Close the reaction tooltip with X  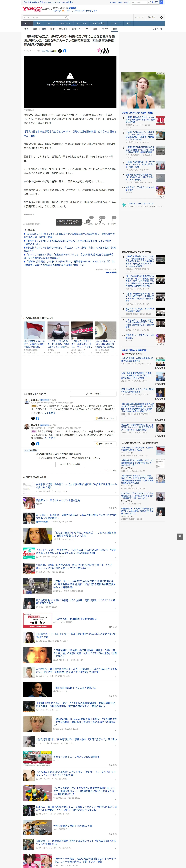click(x=81, y=220)
